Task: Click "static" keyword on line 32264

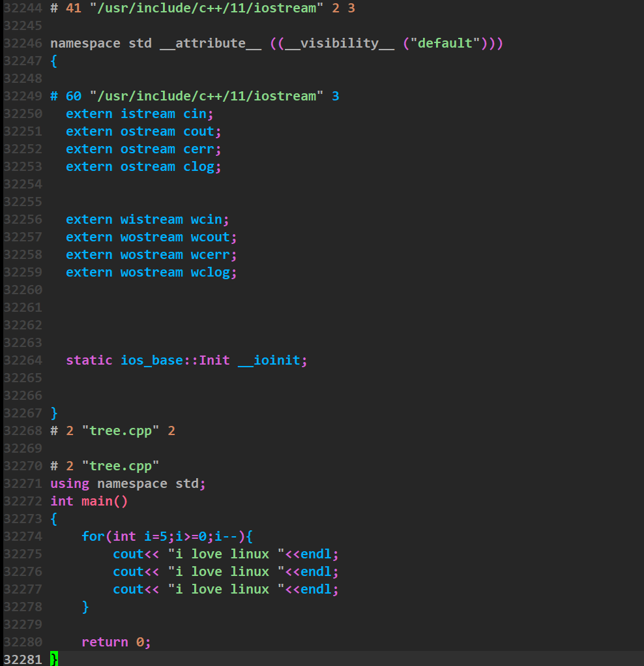Action: pos(89,360)
